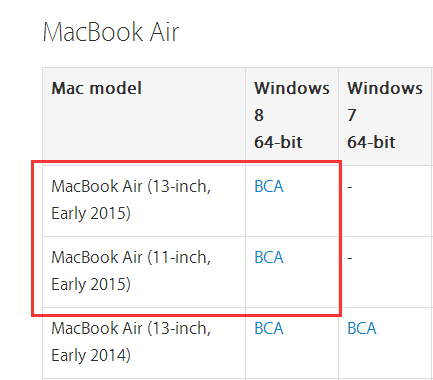Click 64-bit label under Windows 7 header

click(x=371, y=142)
